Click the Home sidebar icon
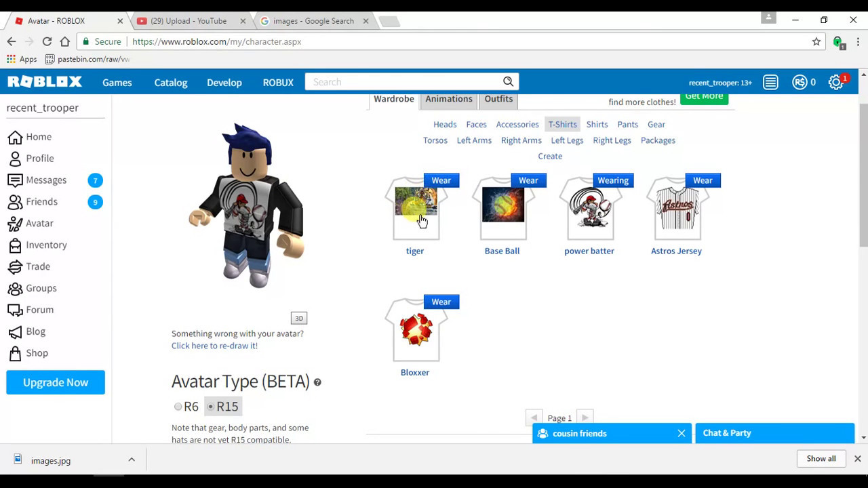The width and height of the screenshot is (868, 488). (15, 137)
